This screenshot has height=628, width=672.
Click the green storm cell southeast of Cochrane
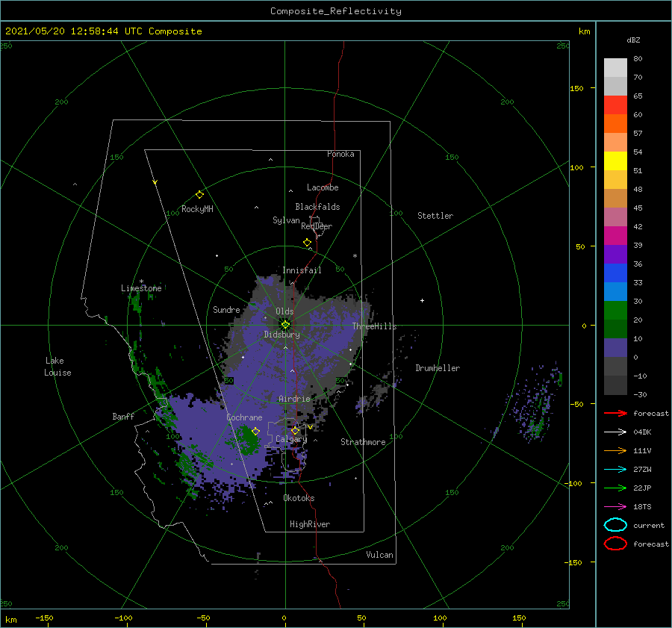point(247,439)
